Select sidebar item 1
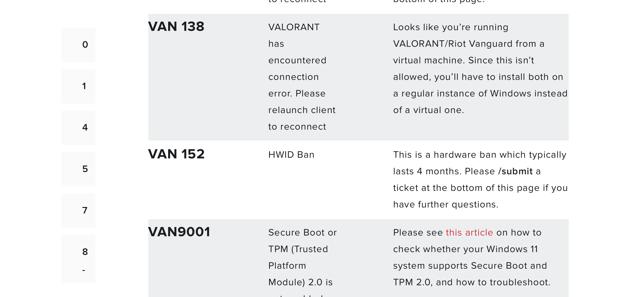Screen dimensions: 644x297 [79, 86]
